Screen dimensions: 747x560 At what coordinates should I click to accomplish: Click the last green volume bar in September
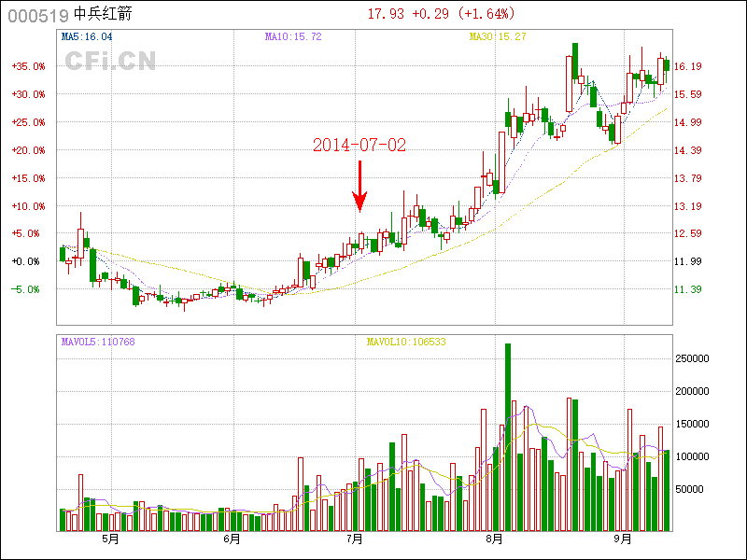tap(667, 491)
